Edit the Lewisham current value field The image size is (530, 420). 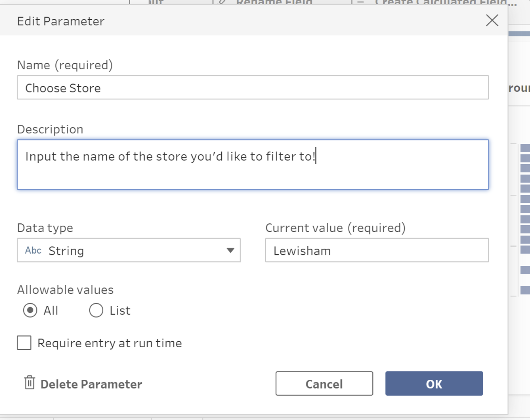[x=377, y=250]
